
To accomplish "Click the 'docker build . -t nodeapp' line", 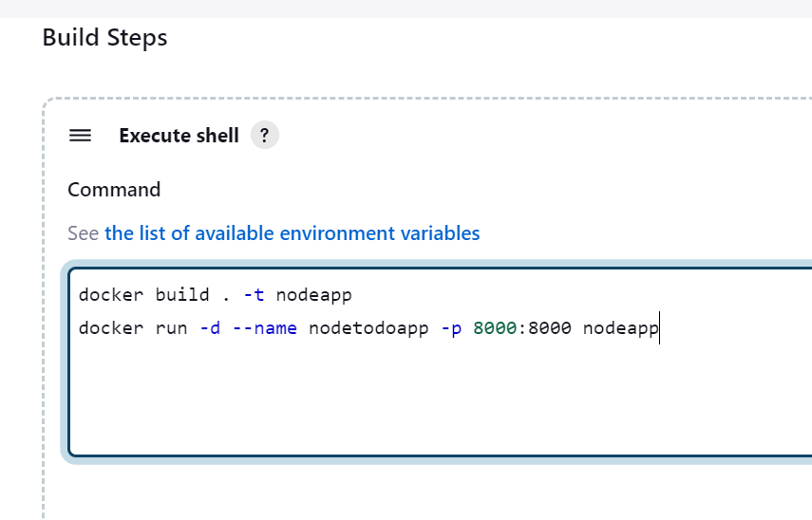I will tap(215, 295).
